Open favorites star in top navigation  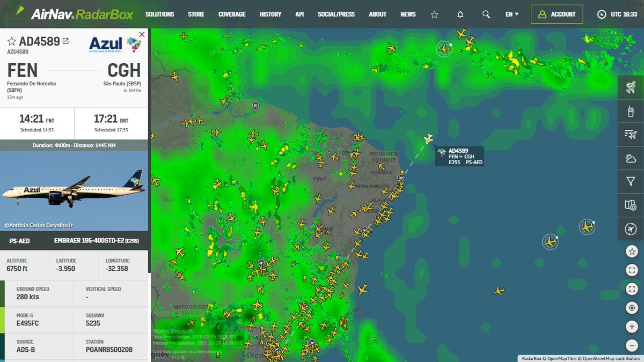click(435, 14)
